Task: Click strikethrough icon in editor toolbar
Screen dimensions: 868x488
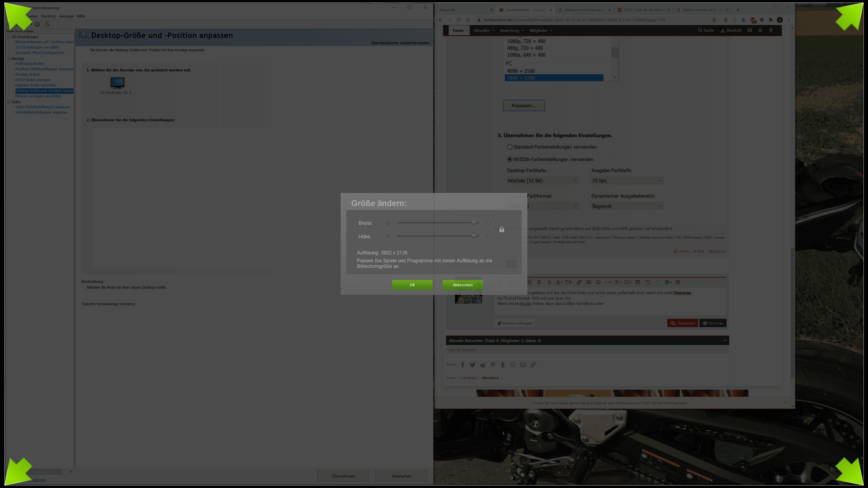Action: point(539,282)
